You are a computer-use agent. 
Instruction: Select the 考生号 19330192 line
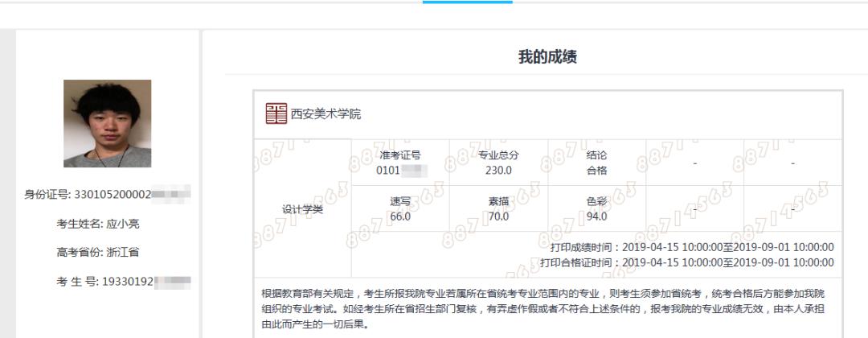(124, 282)
